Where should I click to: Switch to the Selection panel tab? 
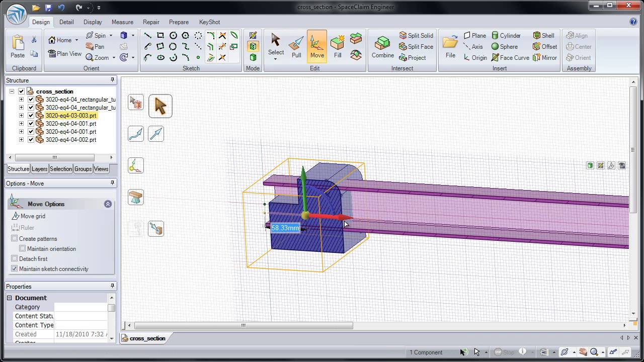point(61,169)
